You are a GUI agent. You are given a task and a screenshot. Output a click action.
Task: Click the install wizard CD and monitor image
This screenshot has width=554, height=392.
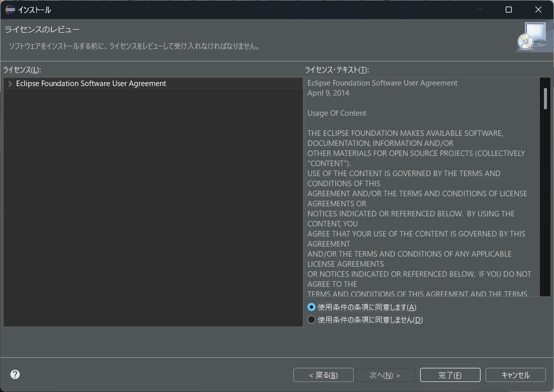pos(533,37)
